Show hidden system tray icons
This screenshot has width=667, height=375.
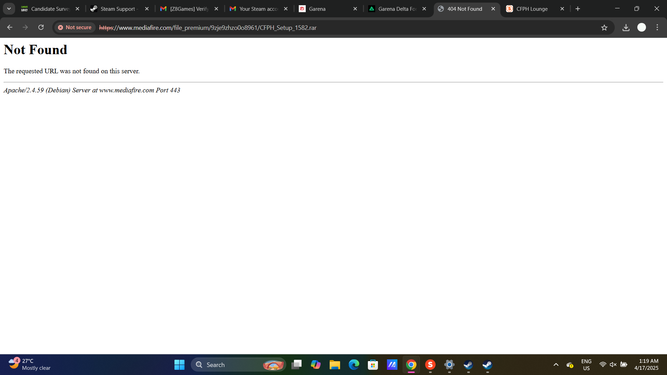[x=556, y=365]
